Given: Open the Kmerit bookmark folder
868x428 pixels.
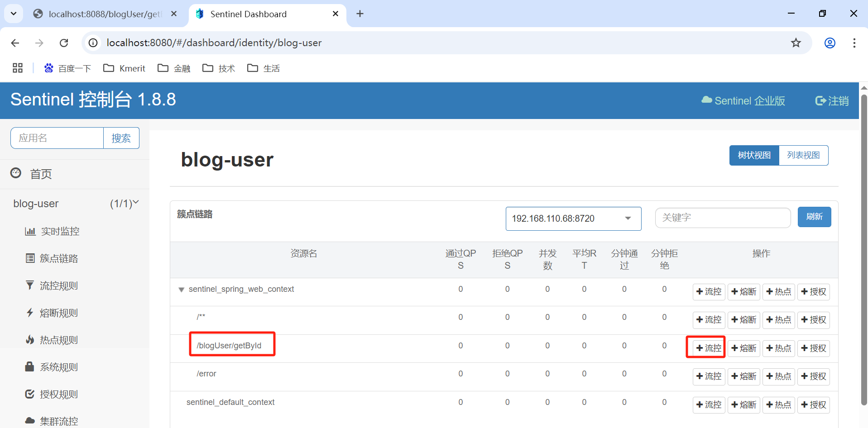Looking at the screenshot, I should (x=125, y=68).
